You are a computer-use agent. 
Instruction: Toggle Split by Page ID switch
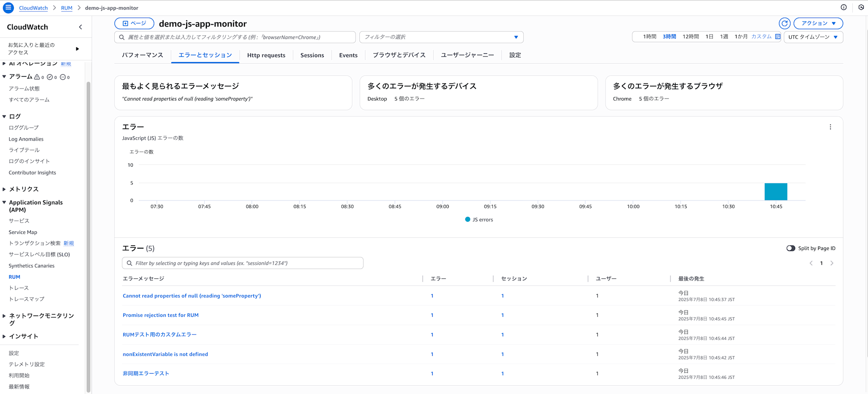point(791,248)
